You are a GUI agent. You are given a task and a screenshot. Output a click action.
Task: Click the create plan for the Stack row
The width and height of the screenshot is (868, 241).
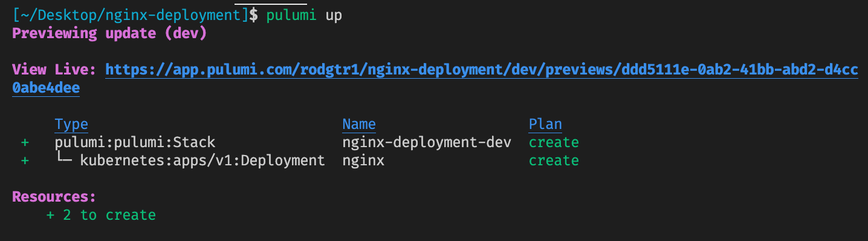[554, 142]
